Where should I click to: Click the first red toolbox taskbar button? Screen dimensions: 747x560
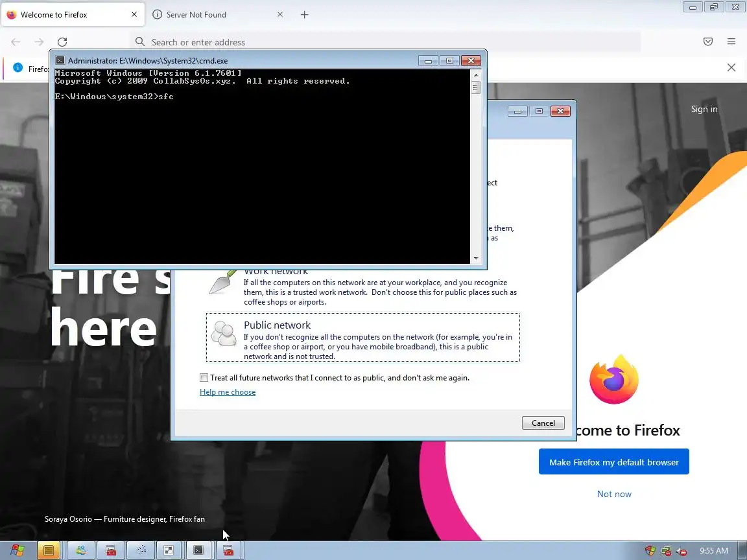[111, 550]
